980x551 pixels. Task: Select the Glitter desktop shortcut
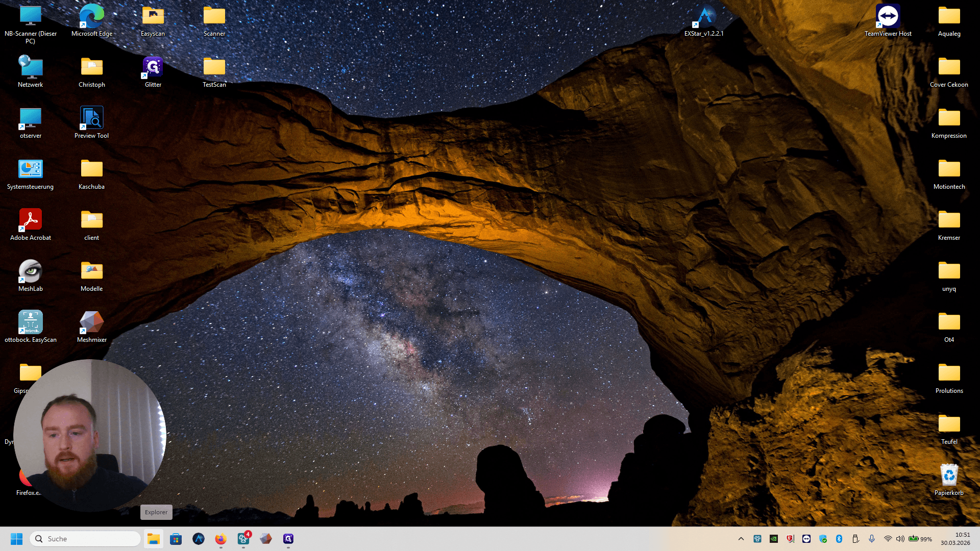point(153,72)
